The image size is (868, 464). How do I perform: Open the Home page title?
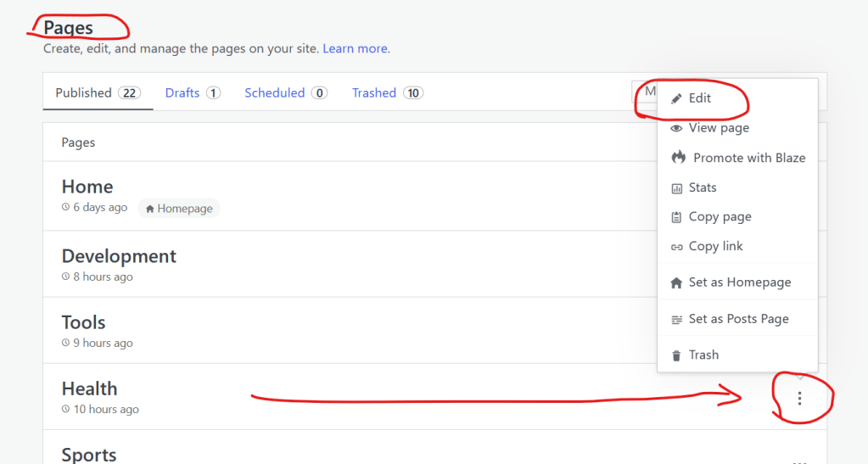[x=87, y=187]
